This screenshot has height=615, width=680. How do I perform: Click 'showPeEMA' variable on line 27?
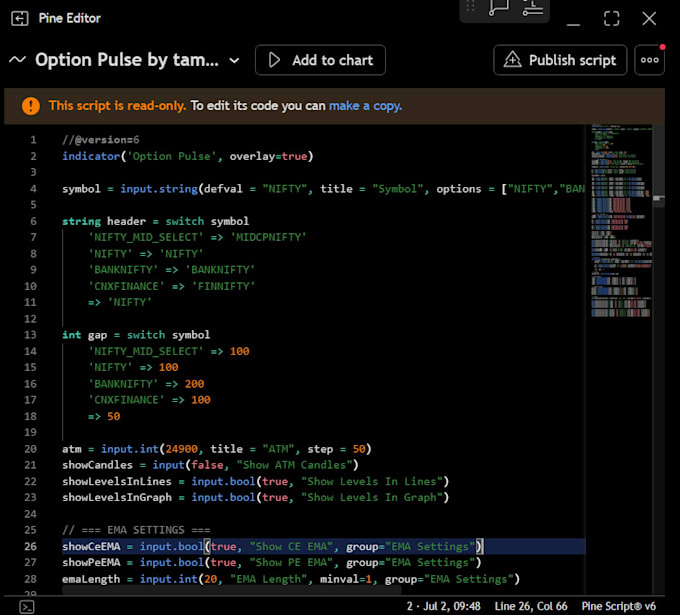(x=91, y=563)
